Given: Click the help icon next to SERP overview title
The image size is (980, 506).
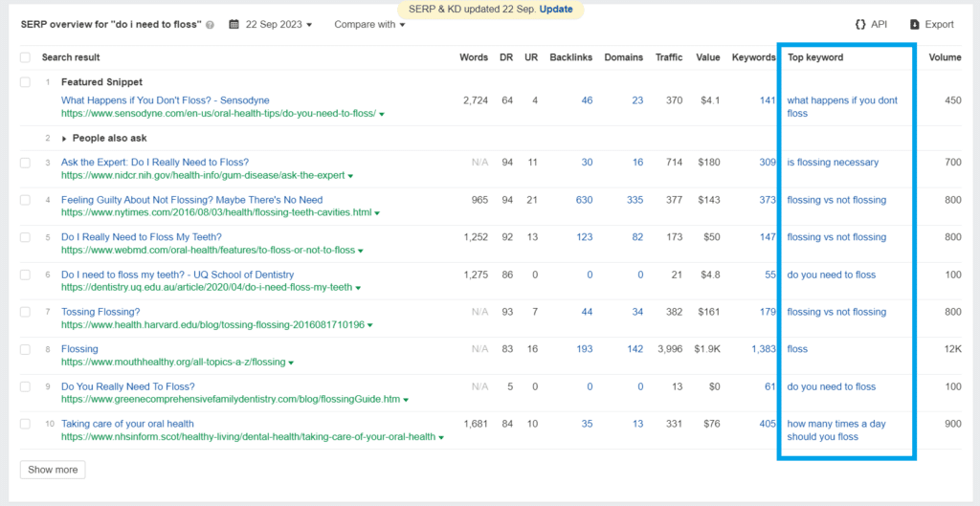Looking at the screenshot, I should click(210, 25).
